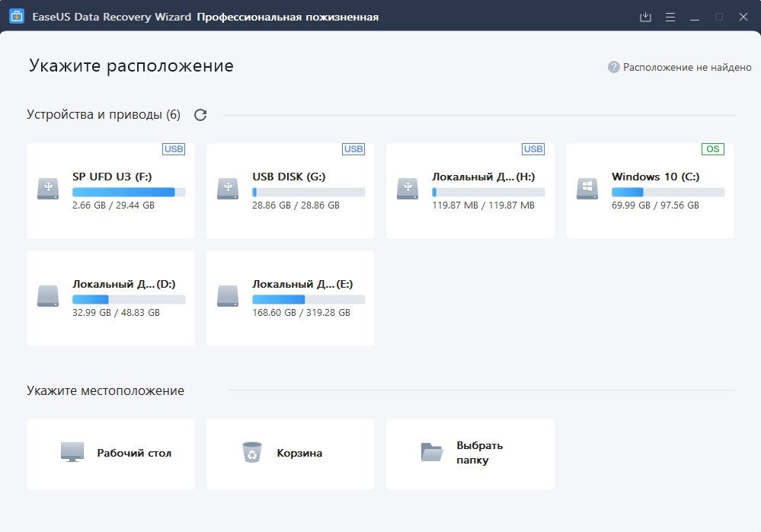761x532 pixels.
Task: Click the USB badge on USB DISK (G:)
Action: (353, 149)
